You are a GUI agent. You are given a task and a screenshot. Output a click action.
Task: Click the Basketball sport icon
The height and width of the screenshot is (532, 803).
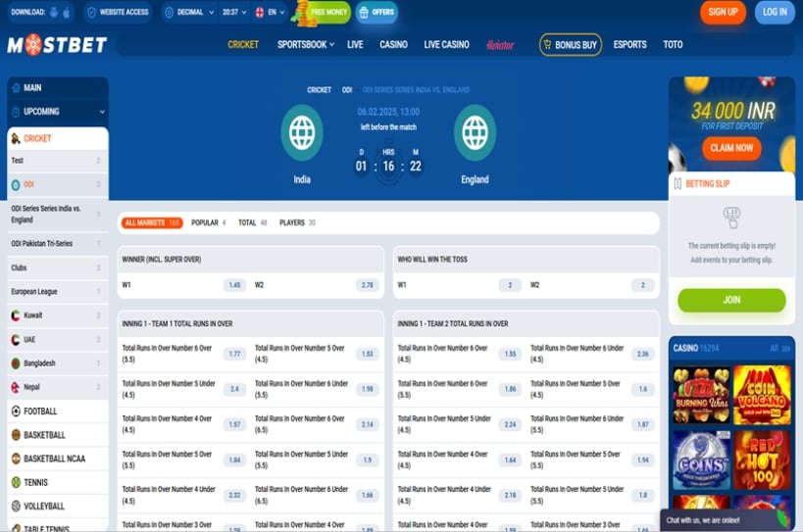pos(16,435)
